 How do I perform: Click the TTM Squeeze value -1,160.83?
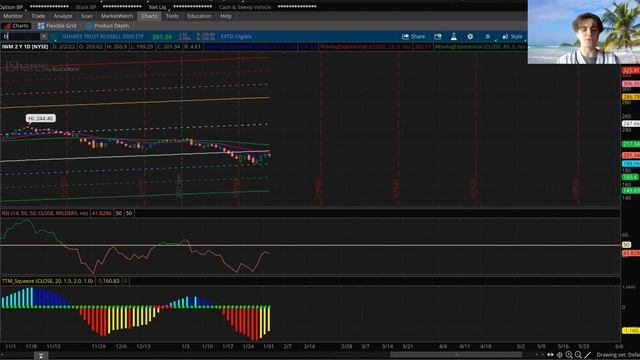(x=108, y=281)
